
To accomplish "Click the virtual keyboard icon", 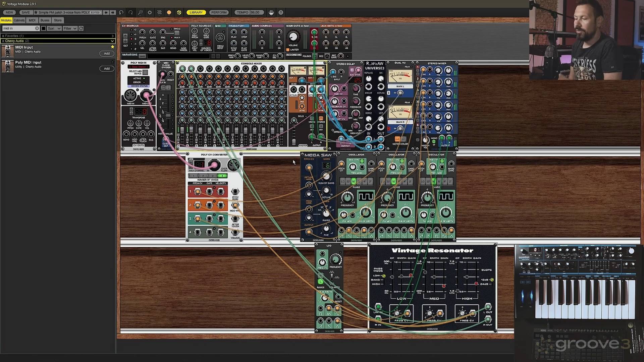I will (x=271, y=12).
